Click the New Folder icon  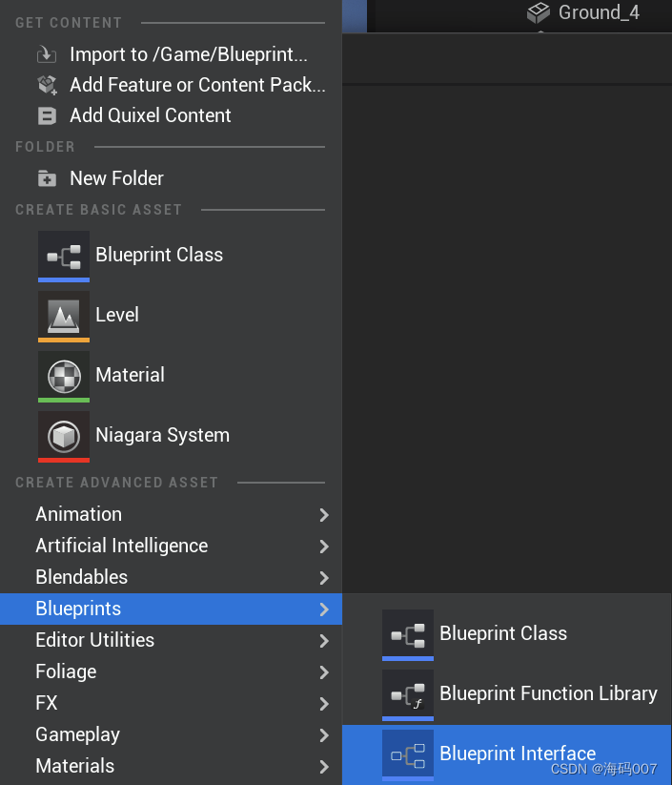pos(47,178)
